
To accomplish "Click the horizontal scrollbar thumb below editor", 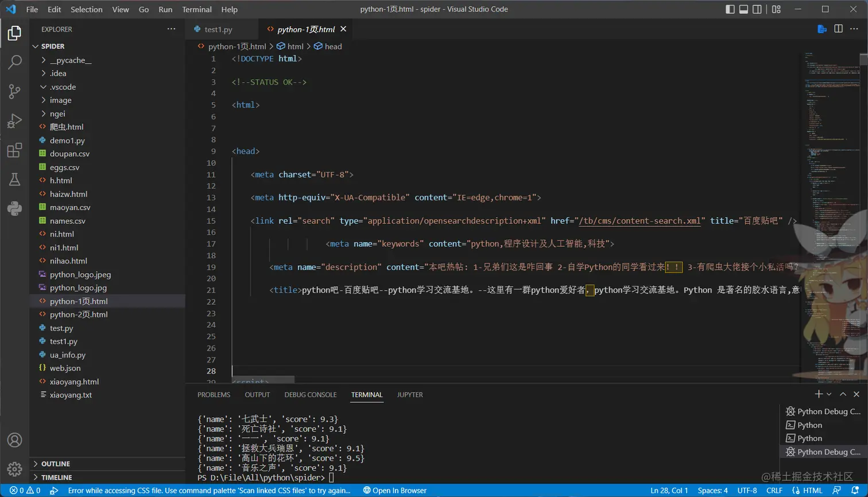I will (x=263, y=379).
